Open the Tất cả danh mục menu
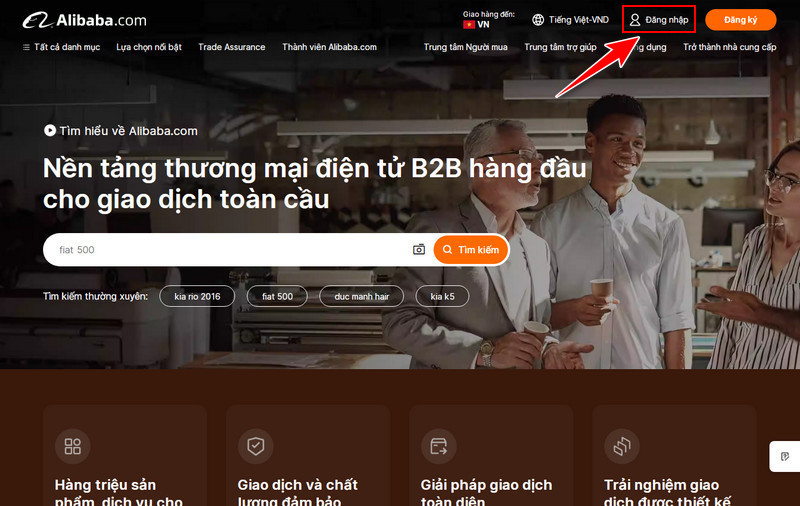Screen dimensions: 800x506 pyautogui.click(x=62, y=47)
